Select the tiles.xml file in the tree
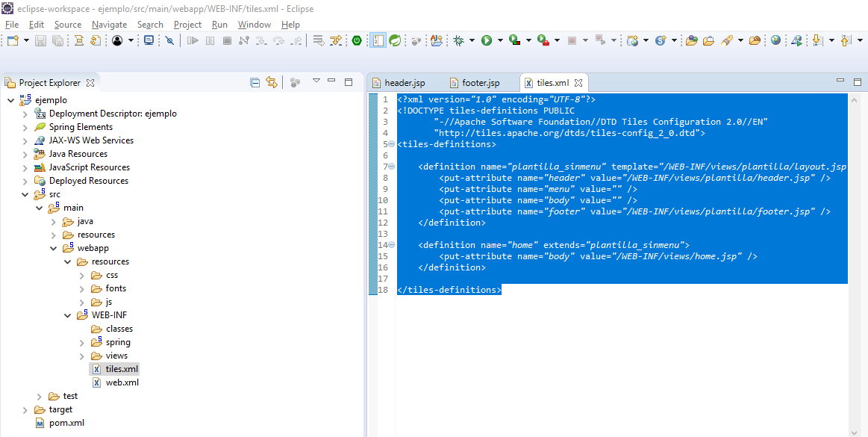Screen dimensions: 868x437 (122, 370)
